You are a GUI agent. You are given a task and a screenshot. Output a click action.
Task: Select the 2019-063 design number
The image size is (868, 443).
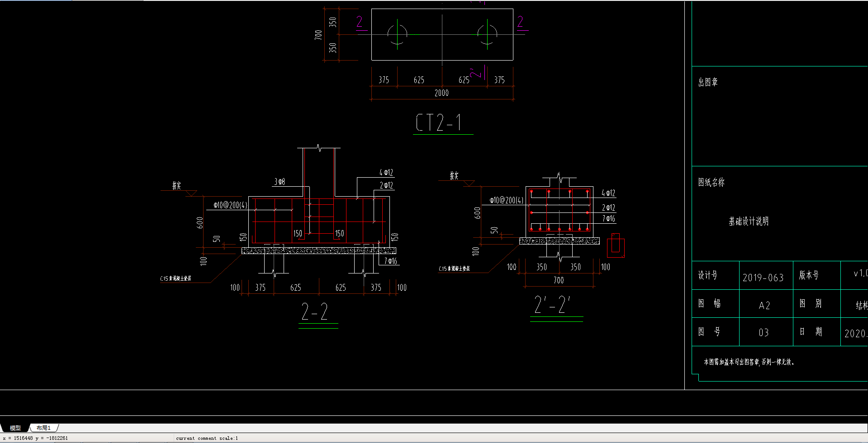763,278
